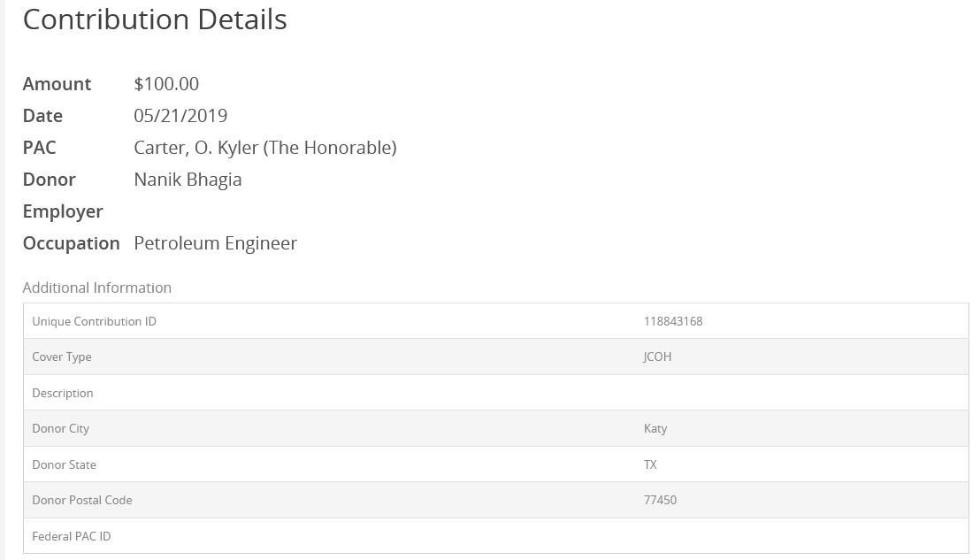Viewport: 980px width, 560px height.
Task: Click the Donor State label
Action: point(65,464)
